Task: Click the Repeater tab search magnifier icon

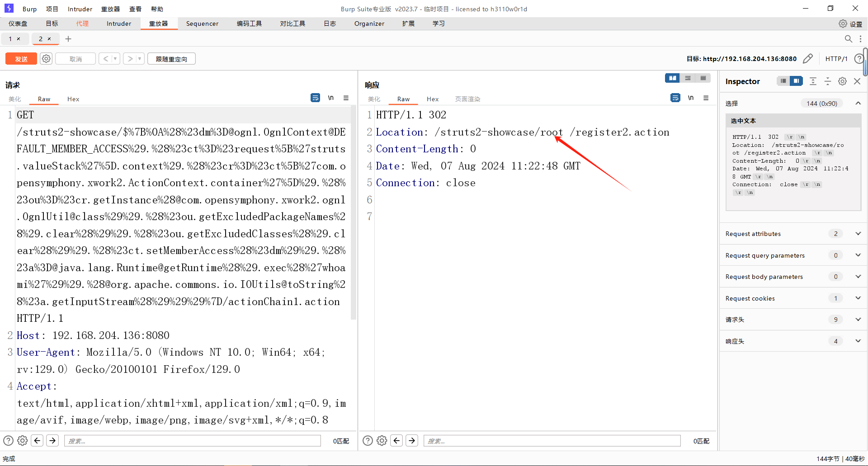Action: click(x=849, y=39)
